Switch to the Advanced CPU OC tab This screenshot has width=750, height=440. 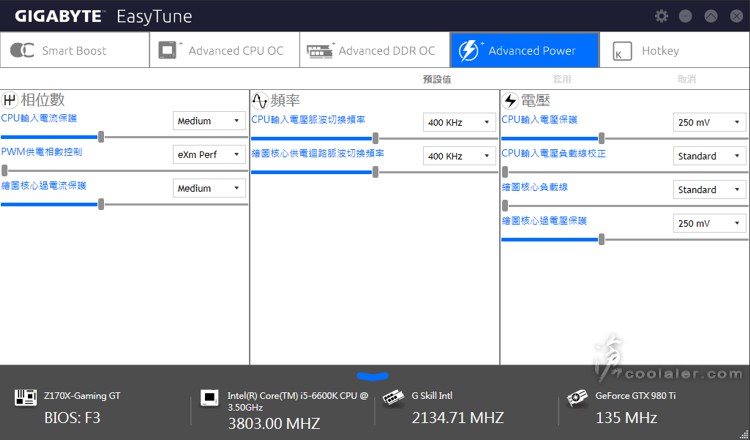[225, 50]
